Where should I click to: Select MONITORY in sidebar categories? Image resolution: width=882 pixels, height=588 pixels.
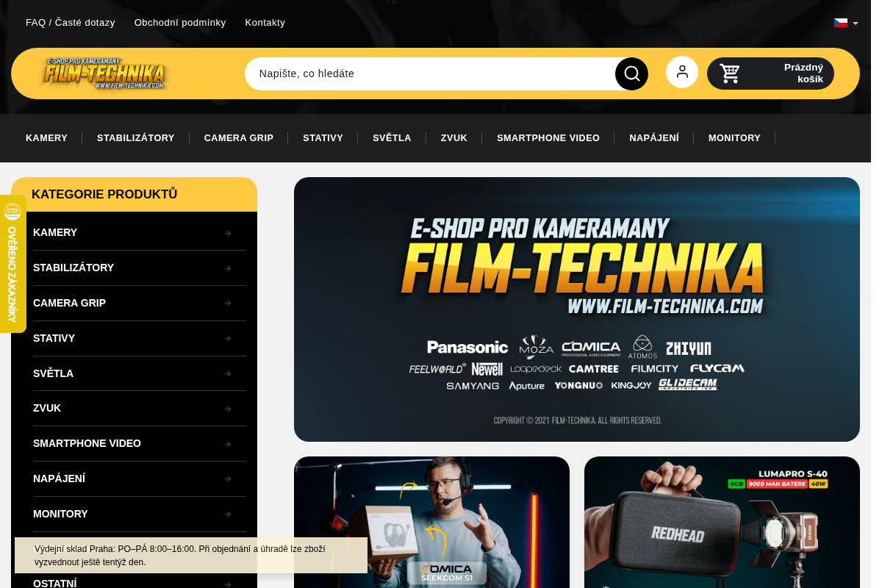(60, 514)
